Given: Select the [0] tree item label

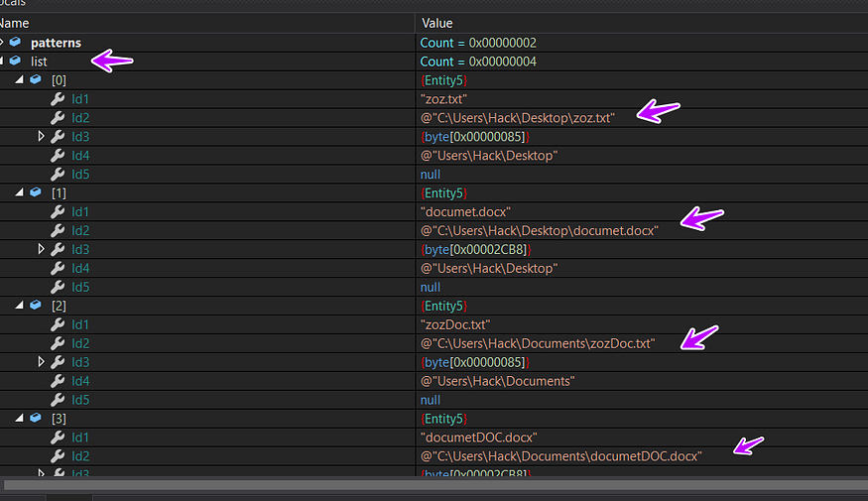Looking at the screenshot, I should coord(59,80).
